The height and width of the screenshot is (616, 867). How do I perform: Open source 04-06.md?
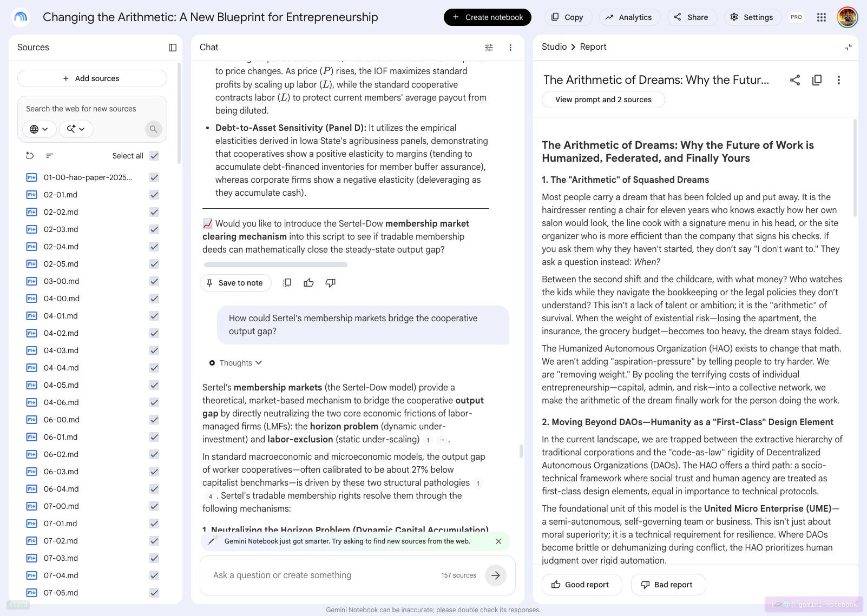pos(61,402)
